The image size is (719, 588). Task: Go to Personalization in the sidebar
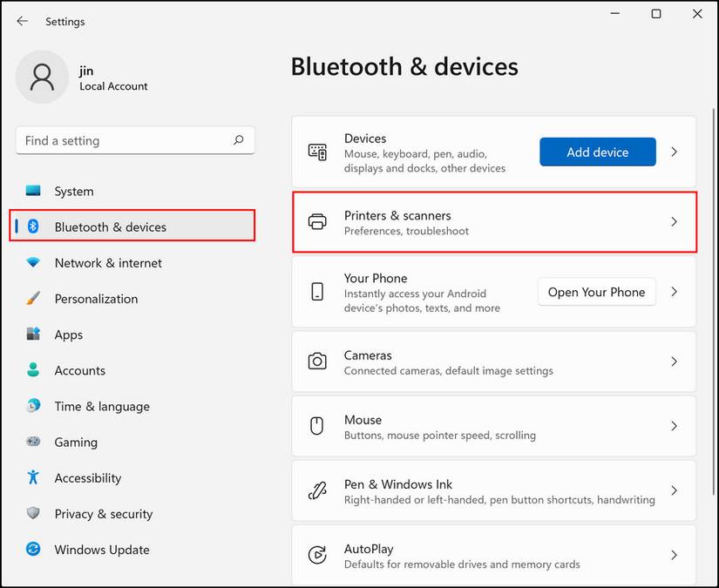[96, 299]
